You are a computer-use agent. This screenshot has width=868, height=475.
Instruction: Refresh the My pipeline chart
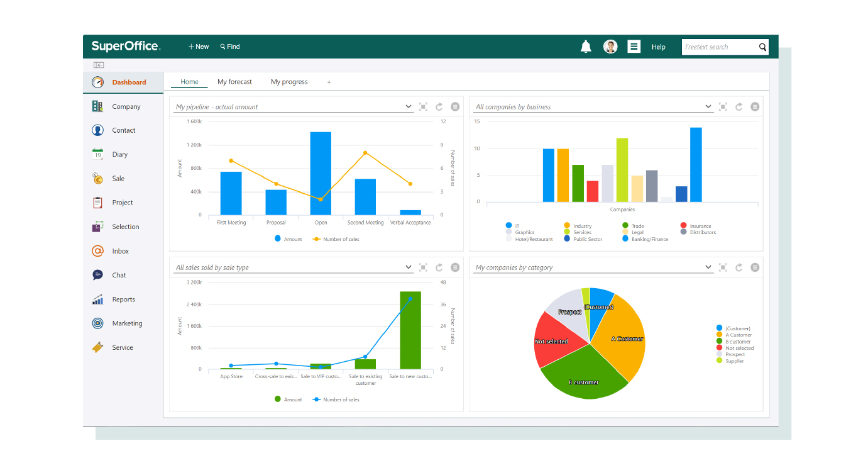pyautogui.click(x=439, y=107)
